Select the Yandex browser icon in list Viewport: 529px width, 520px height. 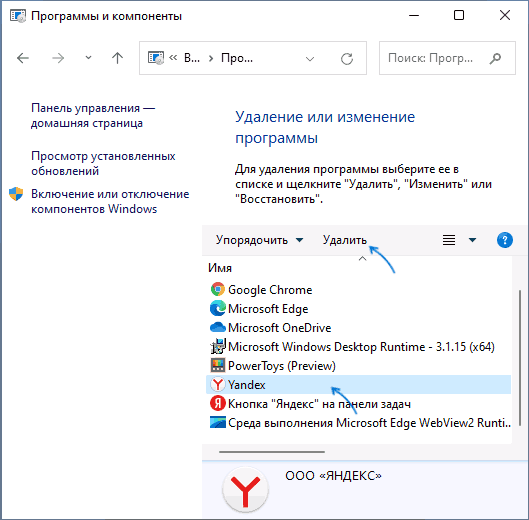(218, 384)
